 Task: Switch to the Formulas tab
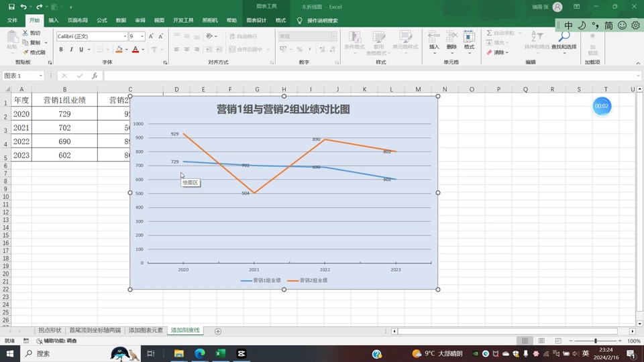point(102,20)
